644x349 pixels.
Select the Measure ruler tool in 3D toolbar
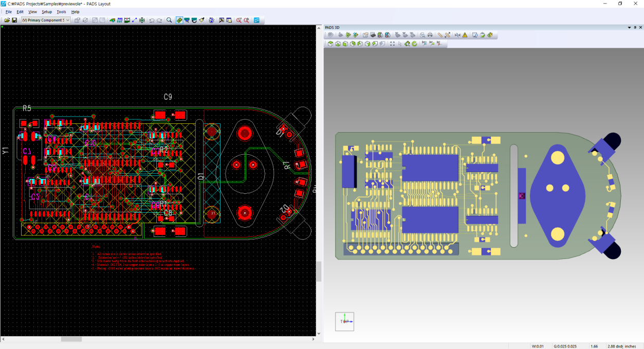(440, 35)
